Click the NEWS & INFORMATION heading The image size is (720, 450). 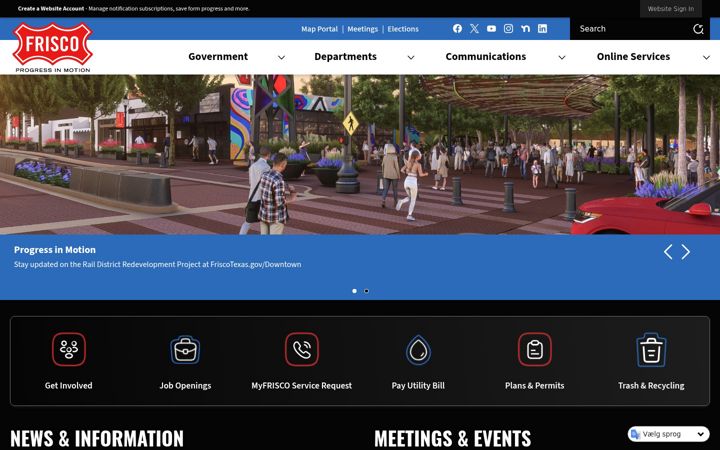pyautogui.click(x=97, y=438)
